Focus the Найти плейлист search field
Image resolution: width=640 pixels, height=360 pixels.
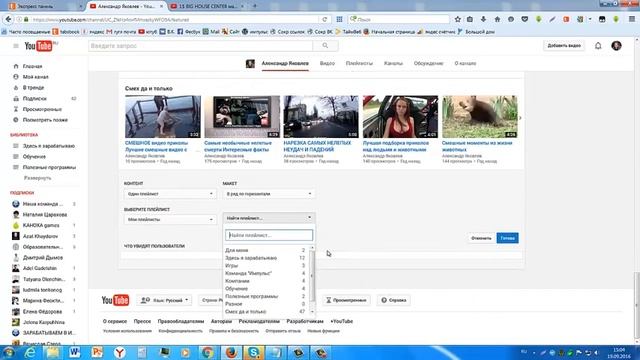[x=269, y=235]
